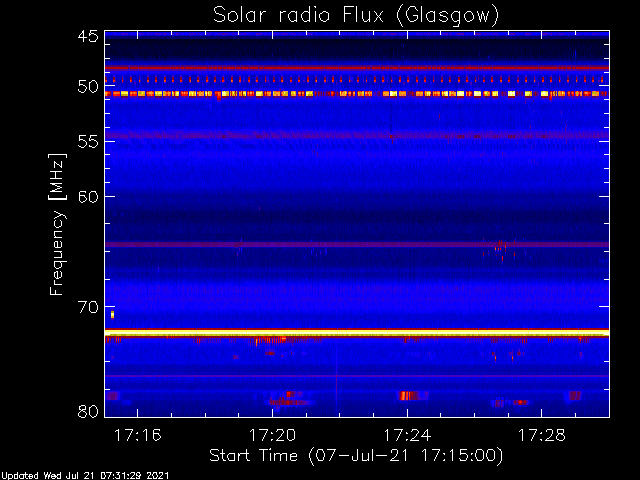
Task: Click the 70 MHz frequency axis label
Action: coord(88,307)
